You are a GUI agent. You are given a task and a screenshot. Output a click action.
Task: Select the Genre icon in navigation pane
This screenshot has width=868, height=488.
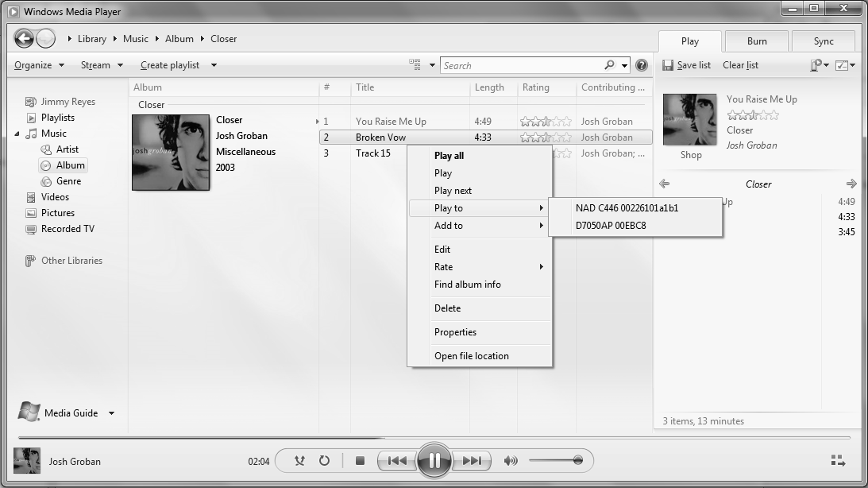point(47,181)
